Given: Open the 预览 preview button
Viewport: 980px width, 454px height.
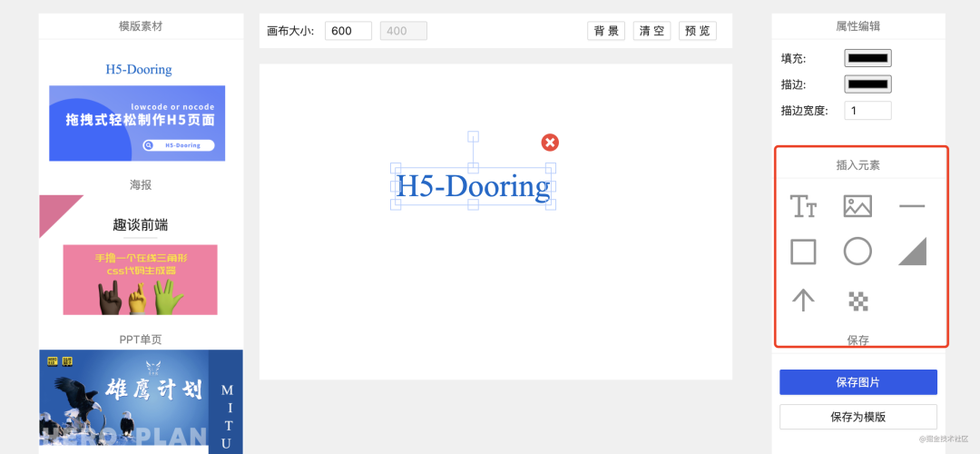Looking at the screenshot, I should click(x=698, y=31).
